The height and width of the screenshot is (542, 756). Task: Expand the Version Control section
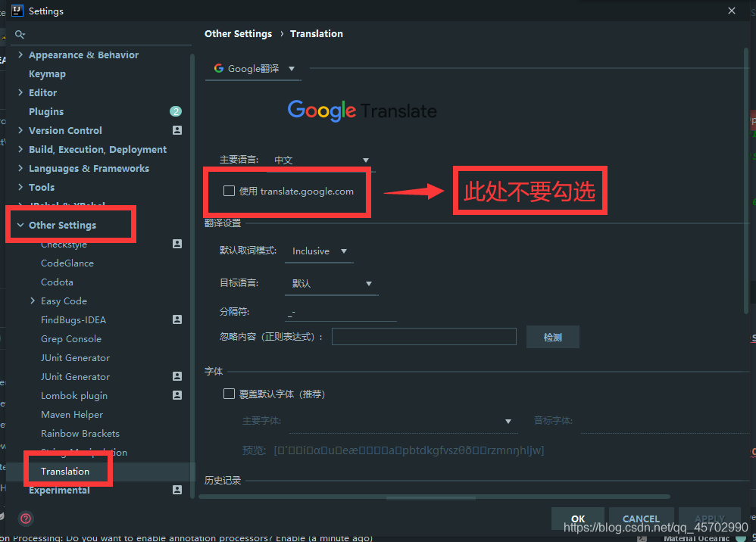click(x=20, y=130)
